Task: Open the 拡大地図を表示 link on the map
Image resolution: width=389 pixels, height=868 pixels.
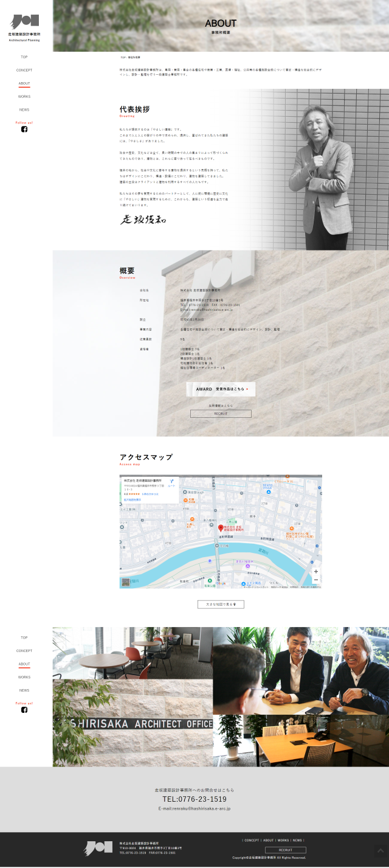Action: coord(133,499)
